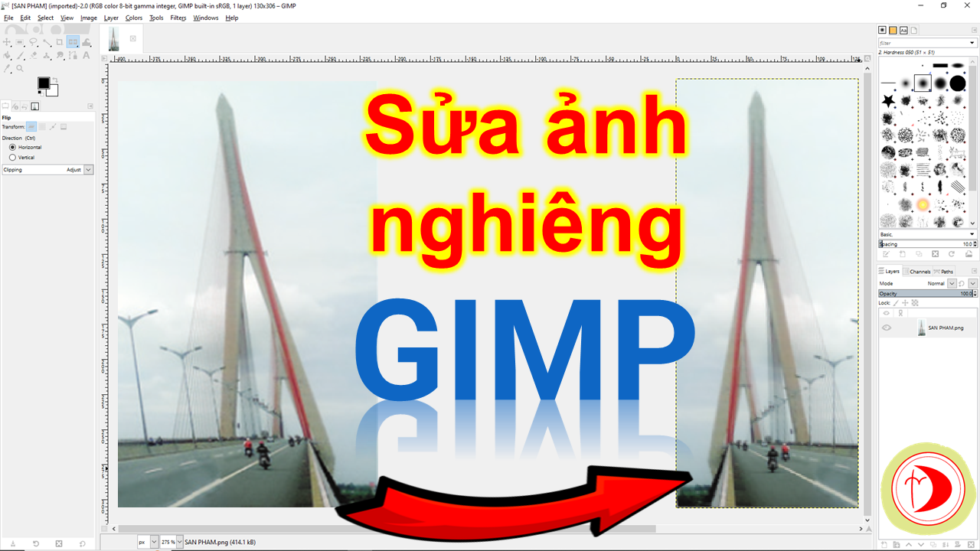
Task: Set transform target to Path
Action: click(53, 127)
